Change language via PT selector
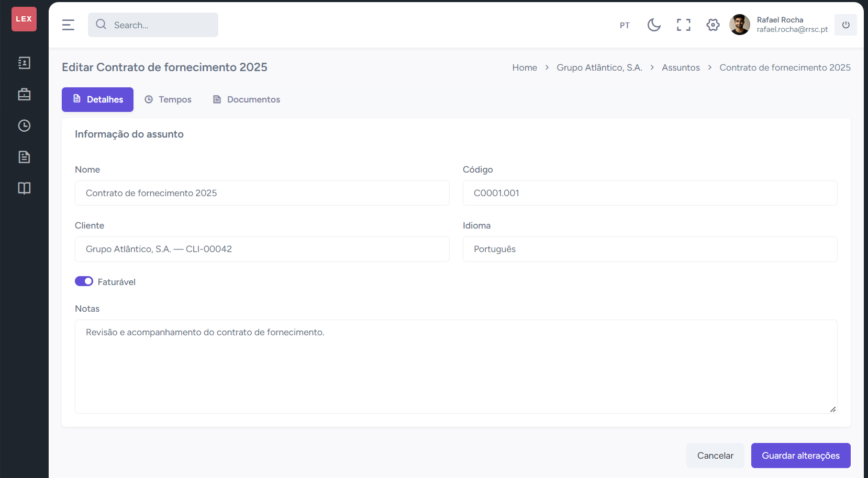Viewport: 868px width, 478px height. click(x=625, y=25)
